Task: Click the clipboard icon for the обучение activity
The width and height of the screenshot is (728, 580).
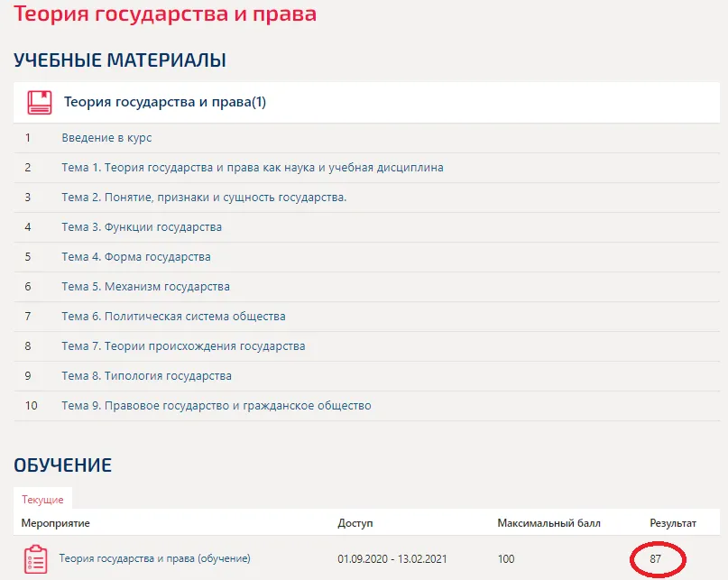Action: [x=36, y=559]
